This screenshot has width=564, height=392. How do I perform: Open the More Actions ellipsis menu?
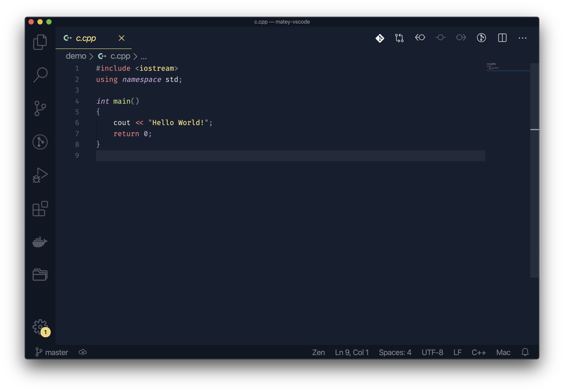coord(522,38)
